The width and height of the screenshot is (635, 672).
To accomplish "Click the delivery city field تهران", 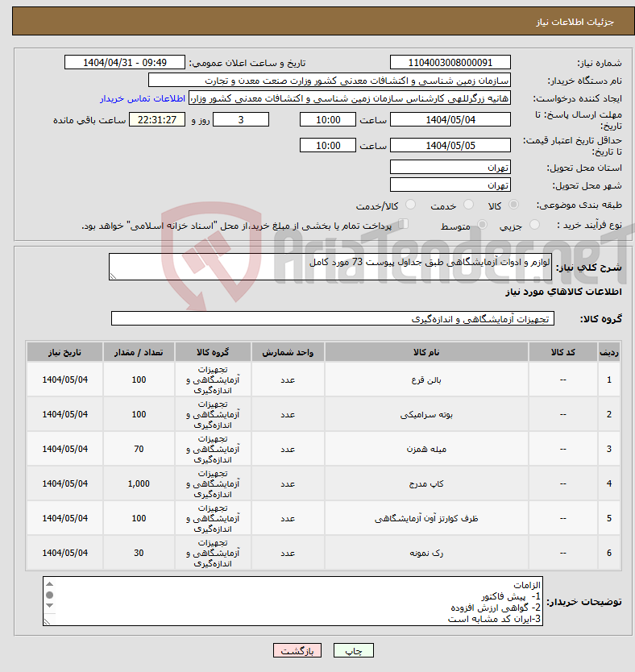I will point(450,185).
